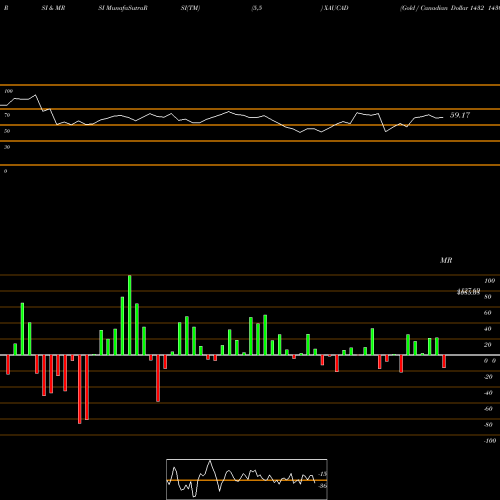Click the -36 label in mini chart
The image size is (500, 500).
323,486
